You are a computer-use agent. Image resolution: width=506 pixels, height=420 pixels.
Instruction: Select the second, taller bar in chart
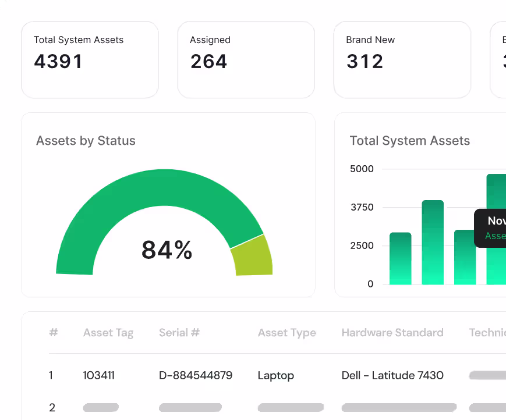433,243
